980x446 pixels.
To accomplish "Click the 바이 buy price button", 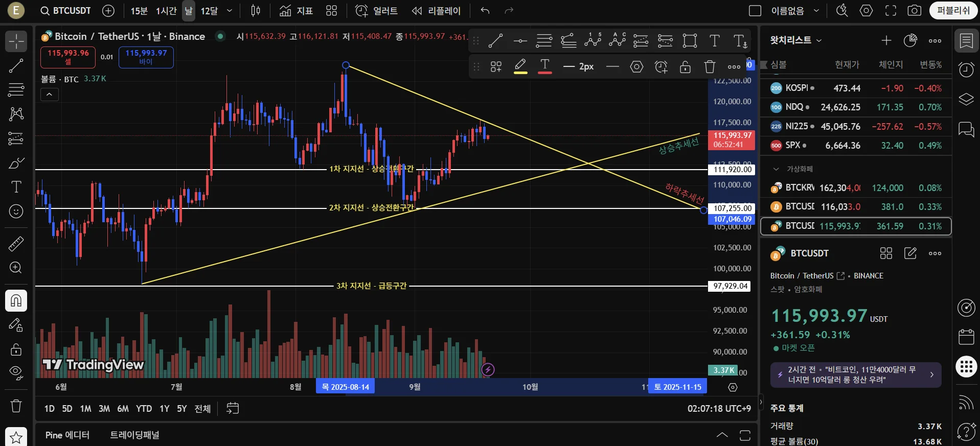I will click(x=146, y=57).
